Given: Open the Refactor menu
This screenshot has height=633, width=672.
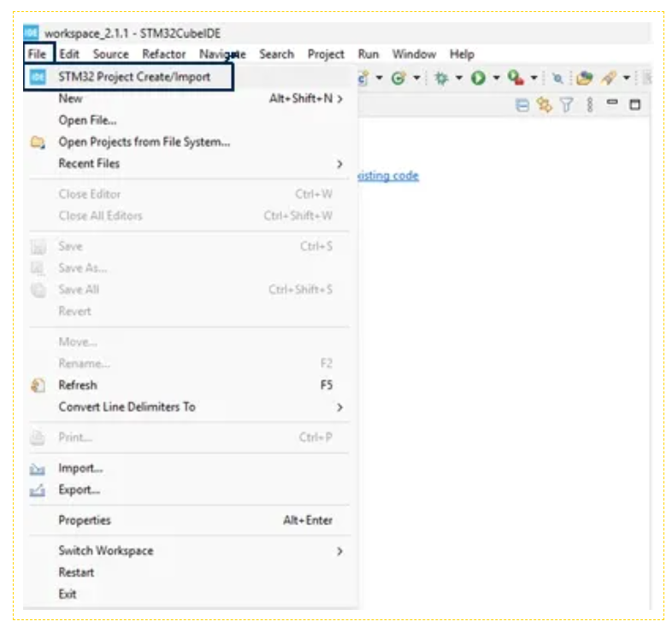Looking at the screenshot, I should (163, 54).
